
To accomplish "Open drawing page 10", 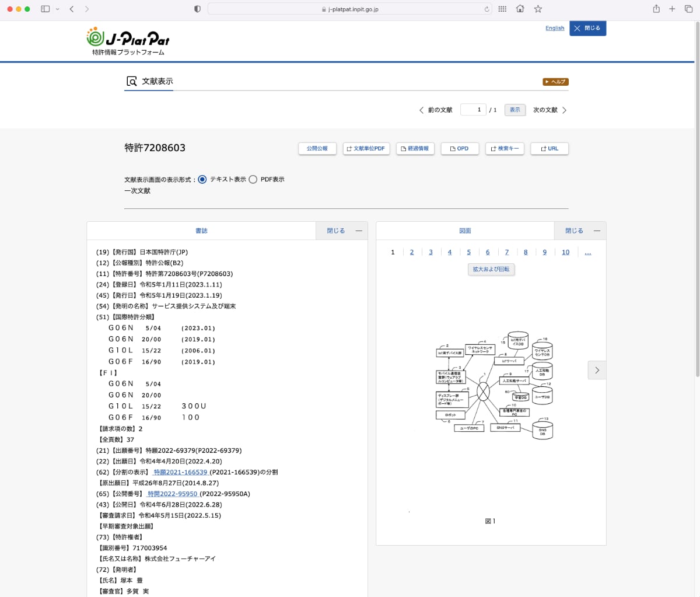I will 565,252.
